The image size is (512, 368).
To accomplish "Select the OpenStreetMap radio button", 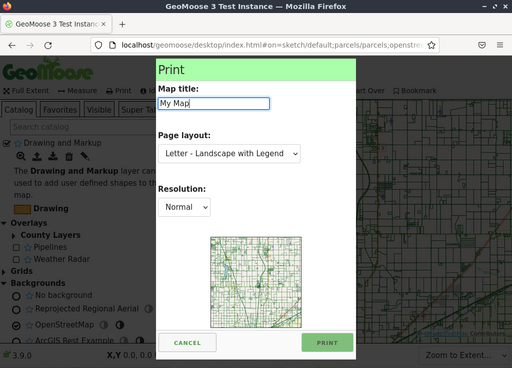I will pyautogui.click(x=16, y=325).
